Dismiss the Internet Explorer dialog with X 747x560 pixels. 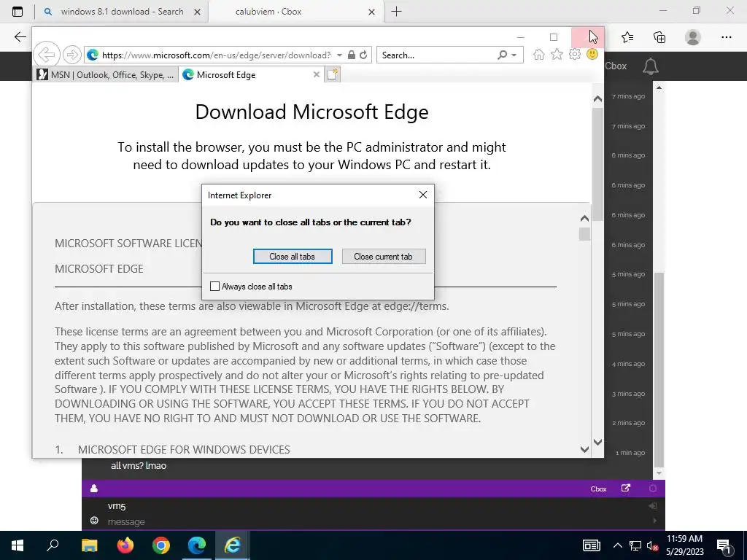pyautogui.click(x=422, y=195)
